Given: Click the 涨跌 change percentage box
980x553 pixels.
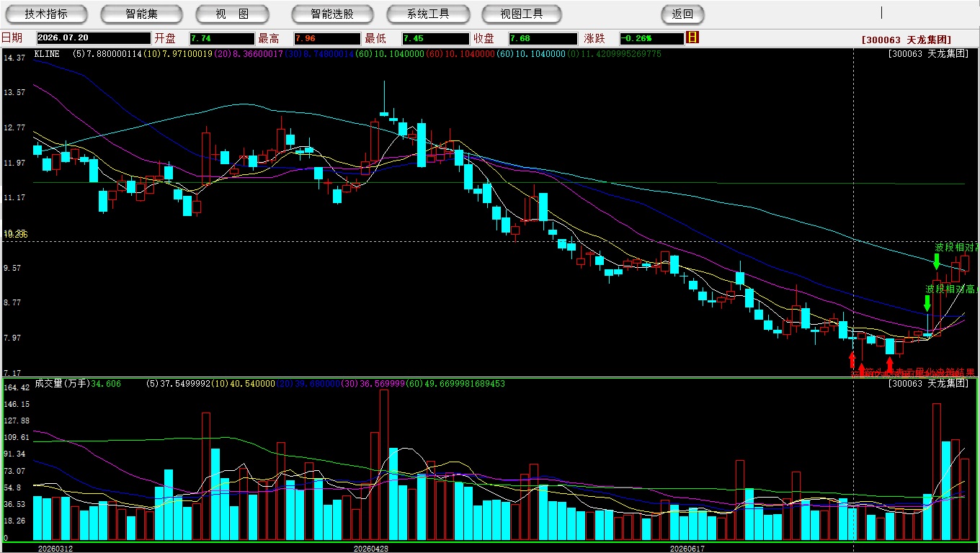Looking at the screenshot, I should [651, 38].
